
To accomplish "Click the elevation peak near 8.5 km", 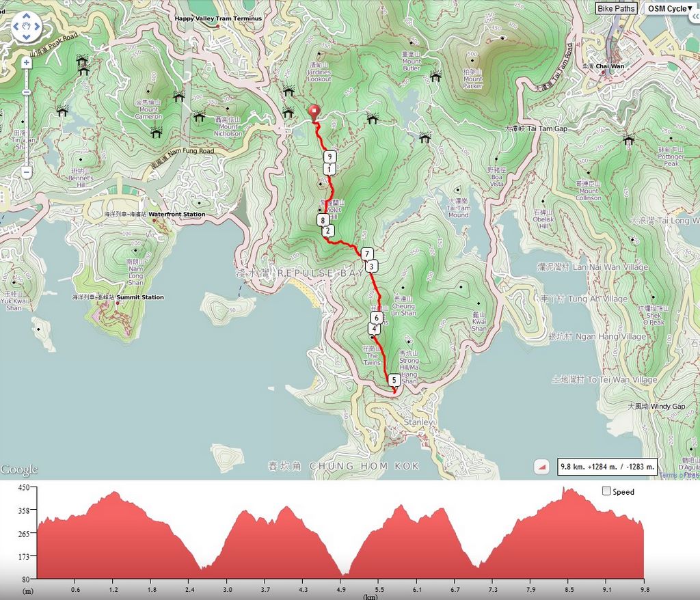I will [564, 490].
